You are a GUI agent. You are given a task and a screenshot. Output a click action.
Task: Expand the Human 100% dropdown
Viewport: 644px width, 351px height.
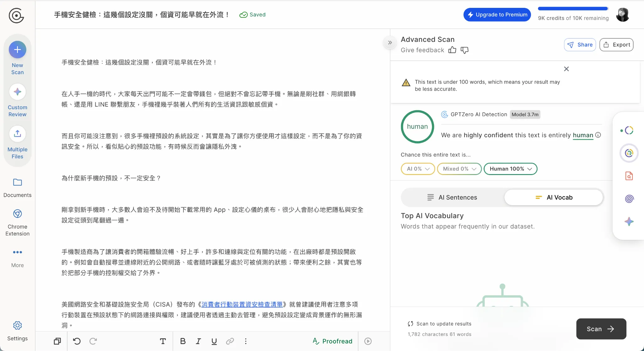tap(510, 169)
